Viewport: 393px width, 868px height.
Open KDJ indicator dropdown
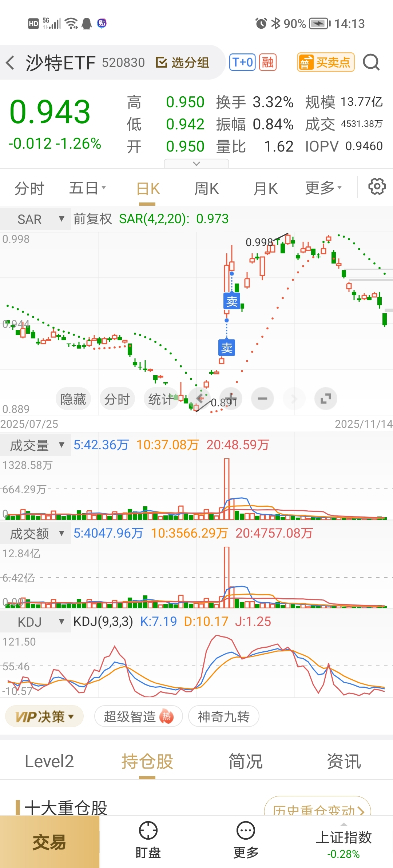[35, 622]
